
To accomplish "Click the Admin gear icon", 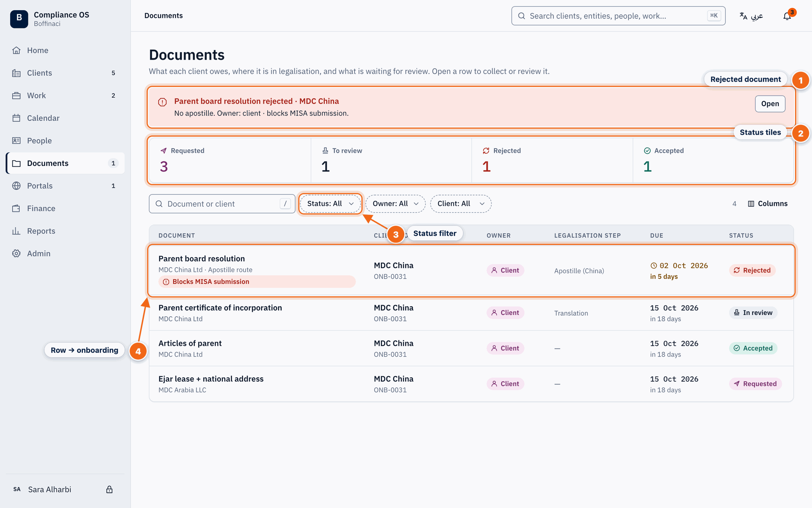I will pyautogui.click(x=16, y=253).
